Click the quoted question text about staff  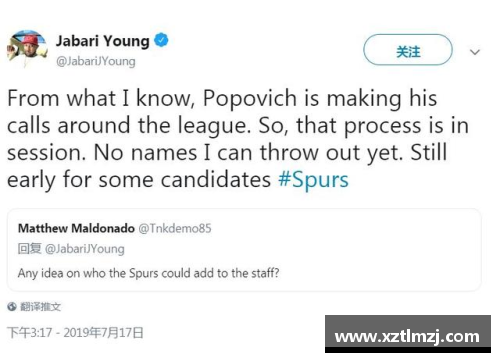[148, 273]
